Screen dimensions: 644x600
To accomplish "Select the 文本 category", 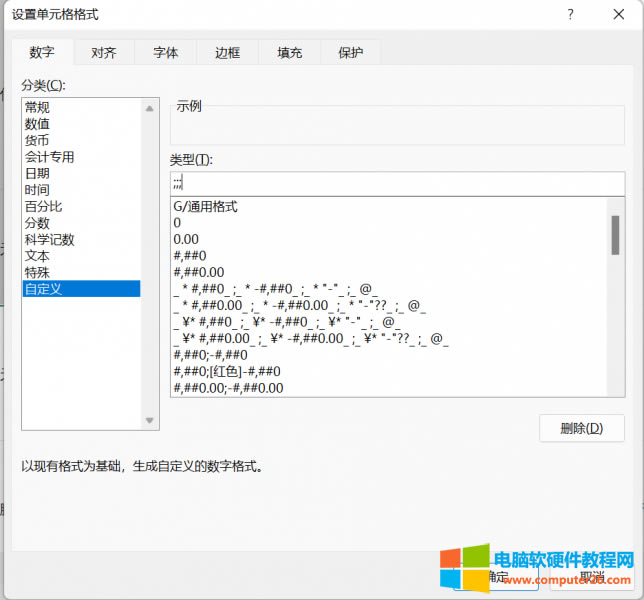I will (37, 256).
